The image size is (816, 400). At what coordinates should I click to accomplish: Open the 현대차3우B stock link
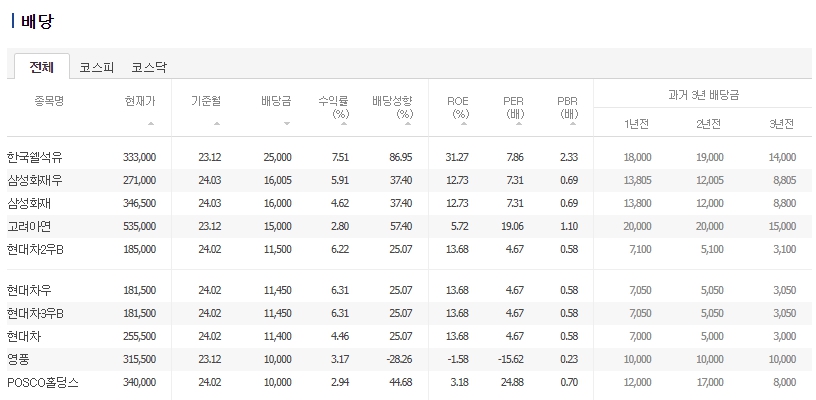35,313
